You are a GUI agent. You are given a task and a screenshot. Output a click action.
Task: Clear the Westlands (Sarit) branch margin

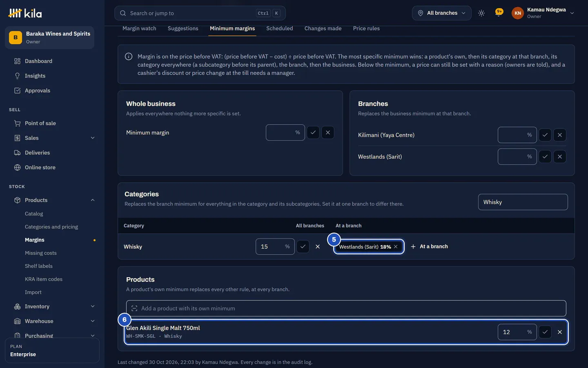tap(560, 157)
